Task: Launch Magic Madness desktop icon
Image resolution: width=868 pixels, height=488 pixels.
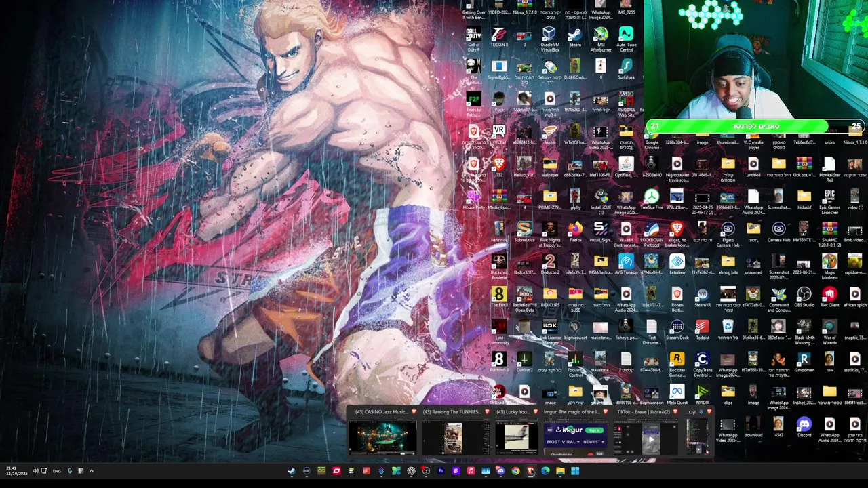Action: pyautogui.click(x=829, y=266)
